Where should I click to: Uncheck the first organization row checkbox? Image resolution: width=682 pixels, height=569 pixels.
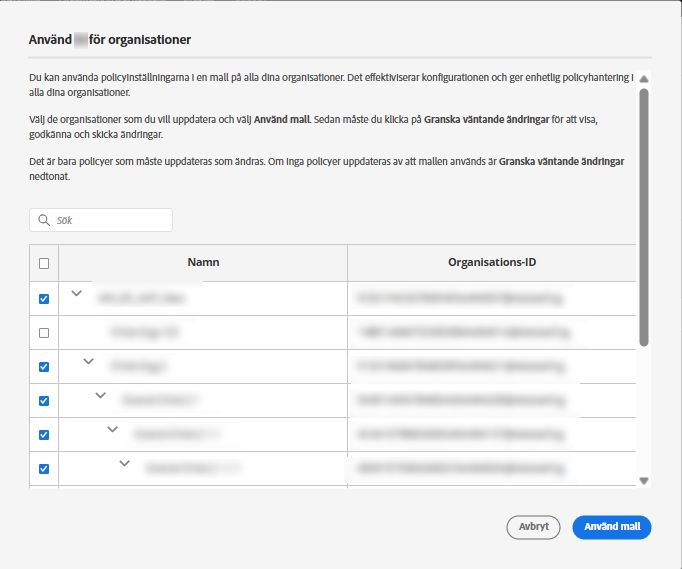click(44, 299)
